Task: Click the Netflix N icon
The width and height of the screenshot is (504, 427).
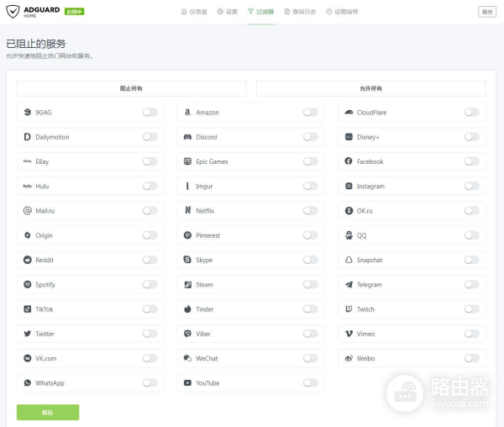Action: (x=187, y=211)
